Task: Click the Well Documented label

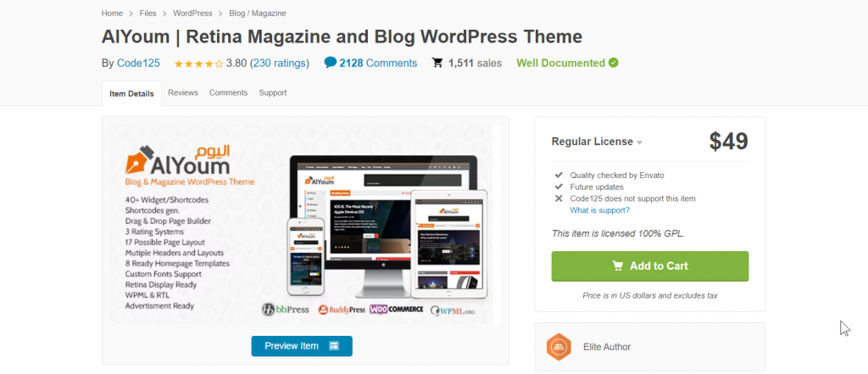Action: (561, 63)
